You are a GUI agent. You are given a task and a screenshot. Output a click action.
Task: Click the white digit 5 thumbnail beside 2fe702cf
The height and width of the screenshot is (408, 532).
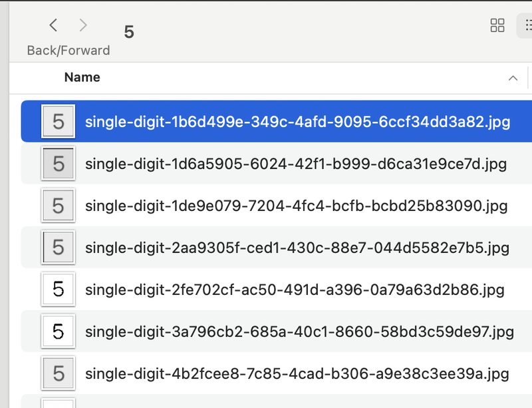tap(58, 290)
